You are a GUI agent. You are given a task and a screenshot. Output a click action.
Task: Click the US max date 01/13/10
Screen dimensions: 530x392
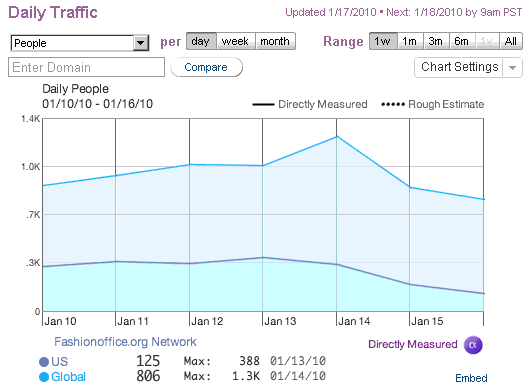(298, 361)
